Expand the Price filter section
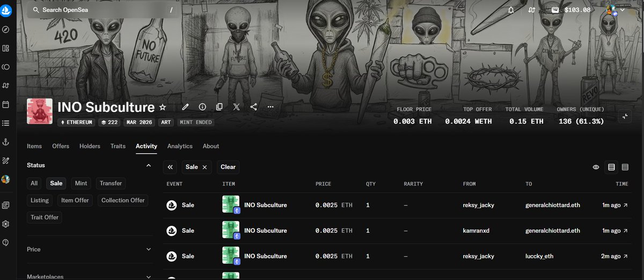This screenshot has width=644, height=280. click(x=149, y=249)
